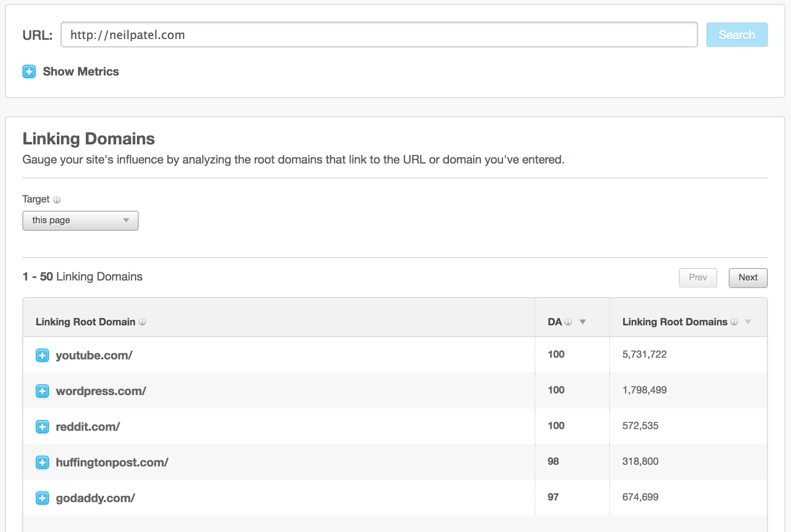
Task: Open the godaddy.com/ domain link
Action: 95,498
